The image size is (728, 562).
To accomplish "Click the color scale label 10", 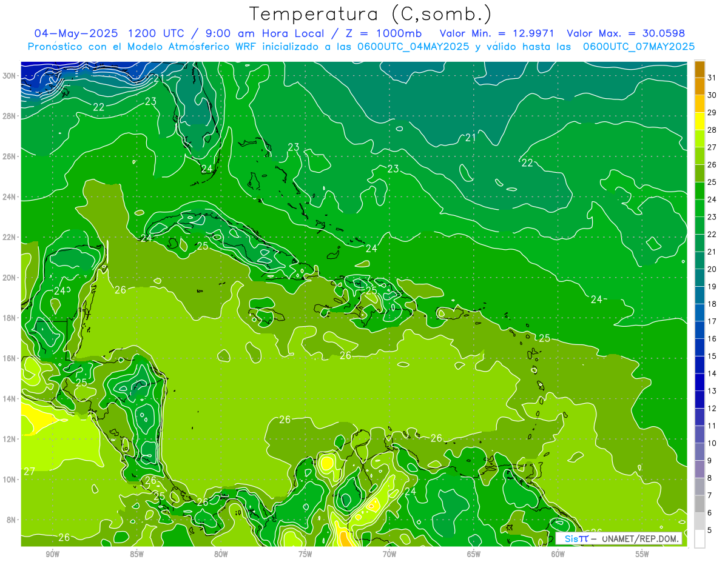I will (x=712, y=443).
